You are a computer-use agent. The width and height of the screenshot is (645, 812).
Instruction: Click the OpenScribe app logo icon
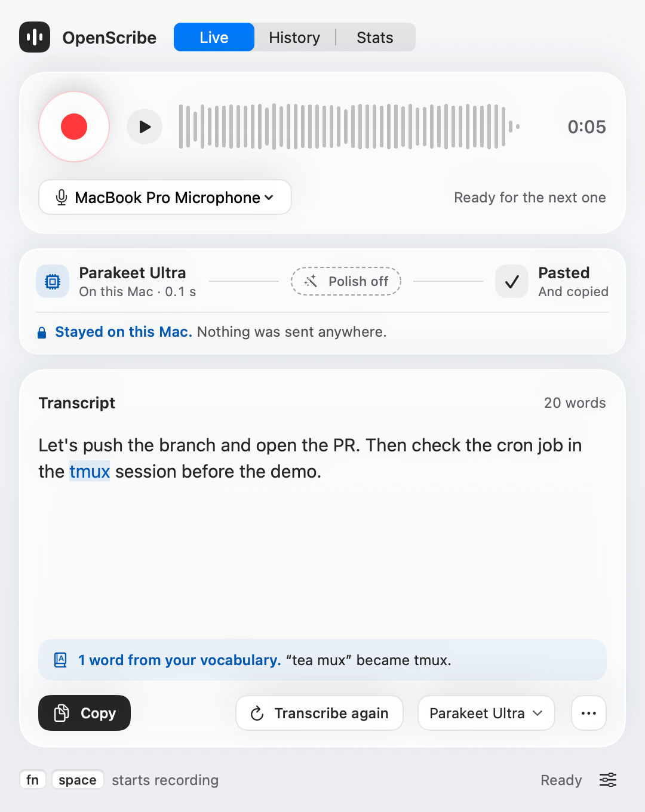point(35,37)
